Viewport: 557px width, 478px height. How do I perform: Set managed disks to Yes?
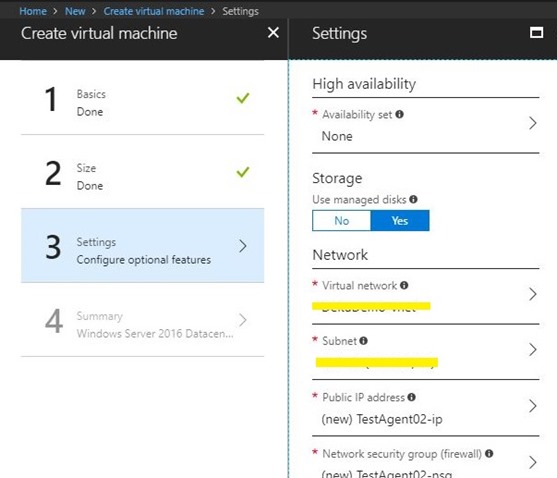400,221
